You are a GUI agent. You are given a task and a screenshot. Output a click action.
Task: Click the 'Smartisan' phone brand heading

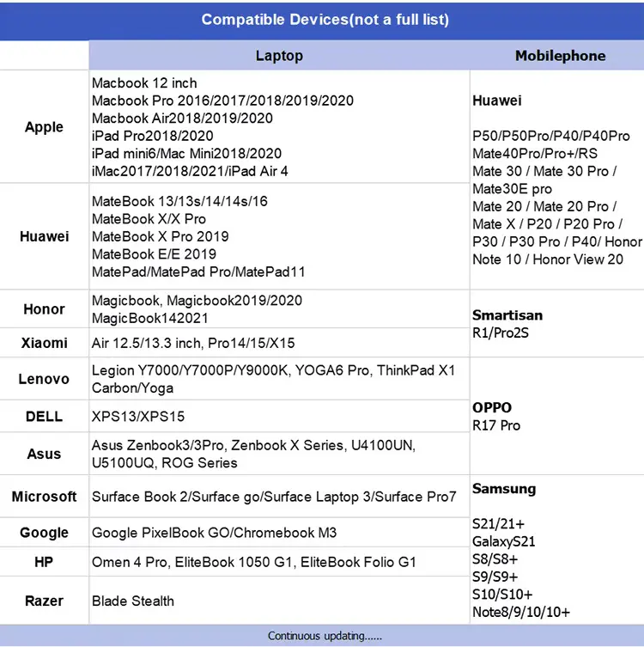coord(507,315)
